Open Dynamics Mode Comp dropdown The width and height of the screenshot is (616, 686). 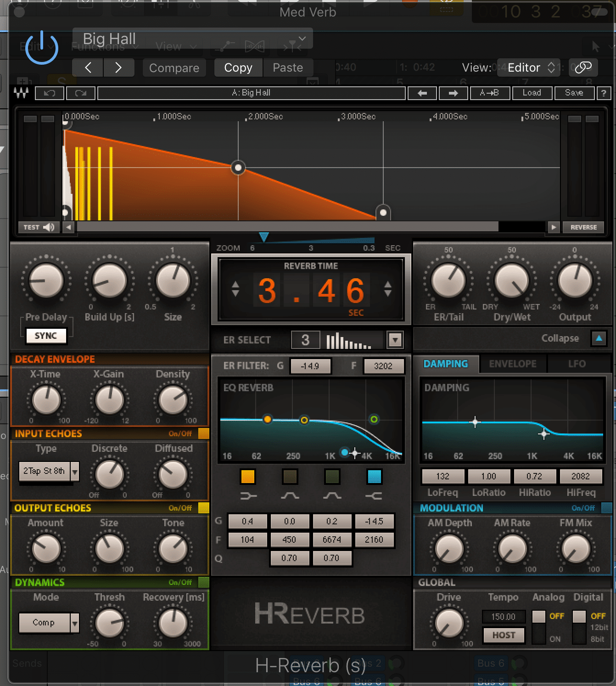pos(49,623)
